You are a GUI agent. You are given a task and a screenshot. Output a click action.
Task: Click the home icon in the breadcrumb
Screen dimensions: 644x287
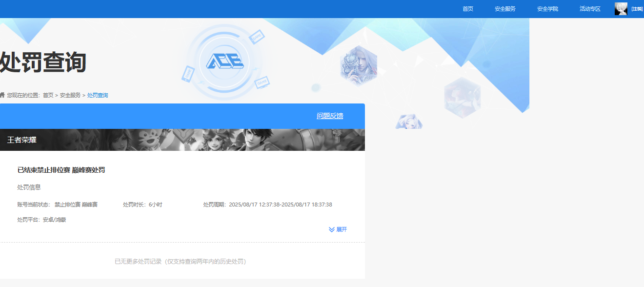2,95
